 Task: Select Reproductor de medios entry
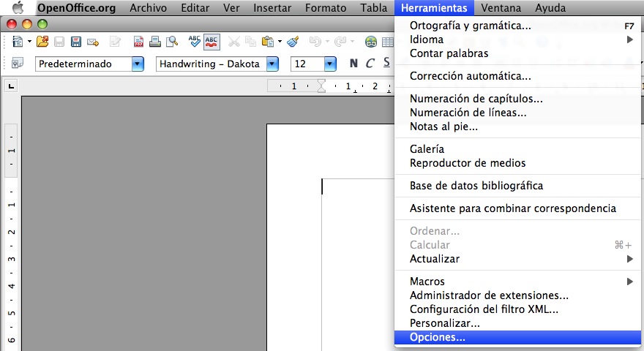[x=517, y=163]
